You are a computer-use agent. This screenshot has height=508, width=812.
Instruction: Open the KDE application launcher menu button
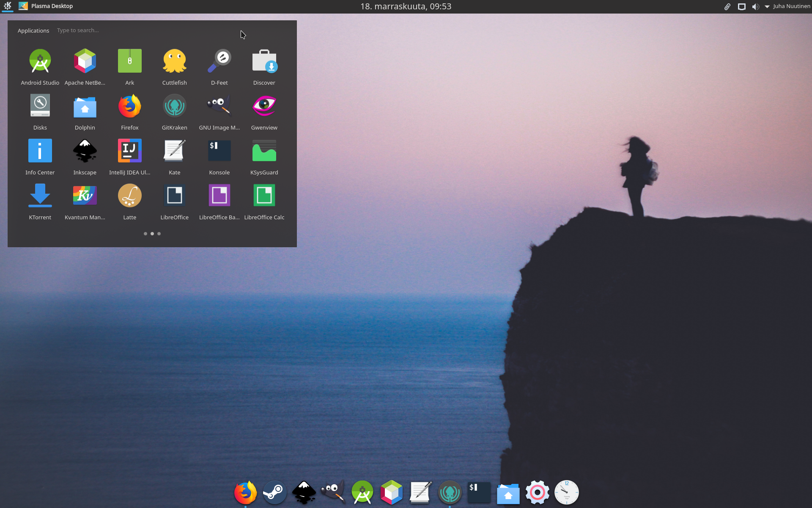[x=8, y=6]
